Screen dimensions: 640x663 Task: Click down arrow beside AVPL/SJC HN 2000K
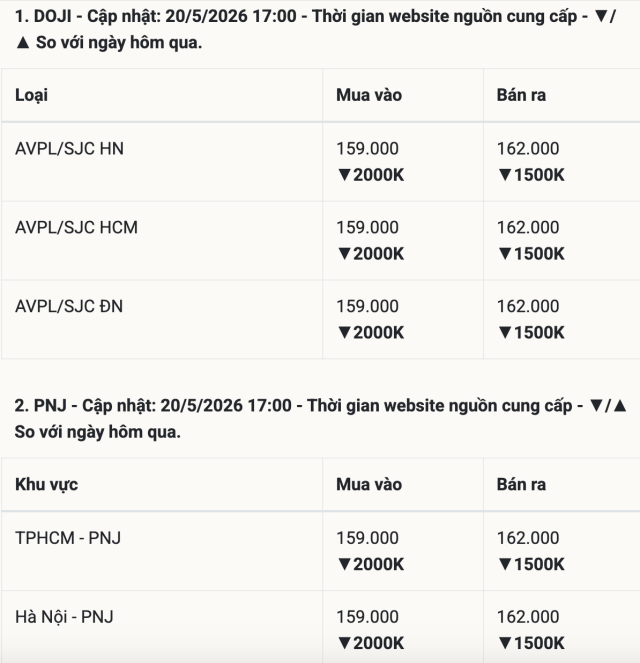344,175
